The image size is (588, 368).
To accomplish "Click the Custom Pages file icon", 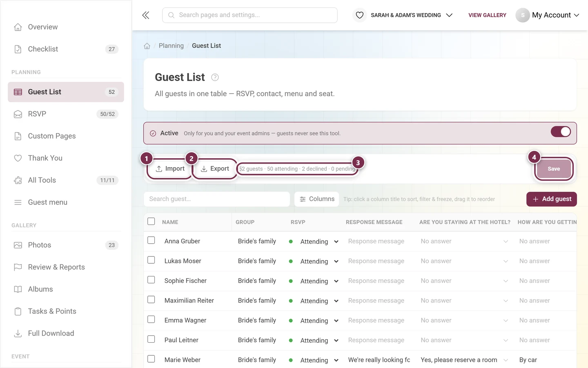I will pos(18,136).
